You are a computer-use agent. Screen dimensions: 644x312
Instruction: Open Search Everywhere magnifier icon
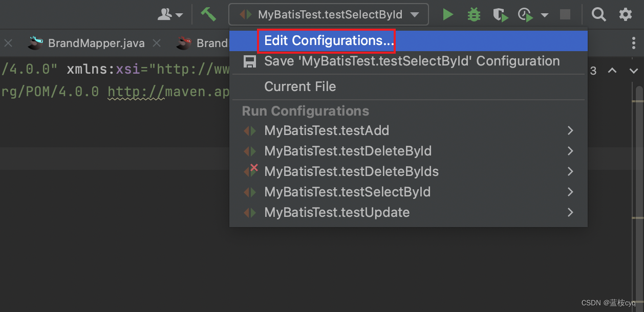coord(598,14)
